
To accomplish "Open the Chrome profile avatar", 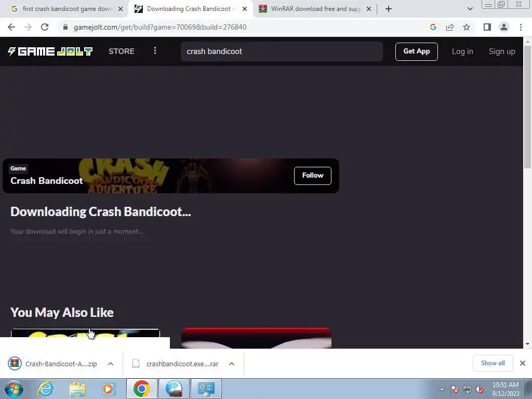I will (x=504, y=27).
